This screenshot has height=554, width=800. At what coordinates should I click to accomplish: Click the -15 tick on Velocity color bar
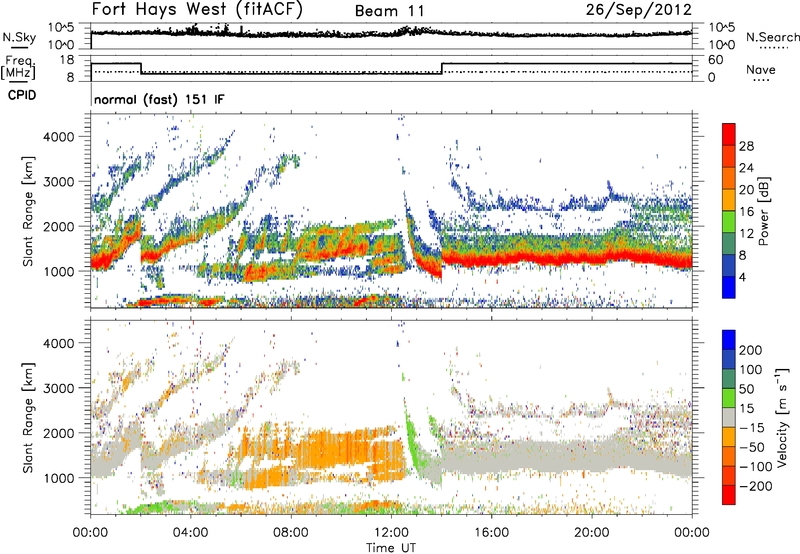pos(752,427)
